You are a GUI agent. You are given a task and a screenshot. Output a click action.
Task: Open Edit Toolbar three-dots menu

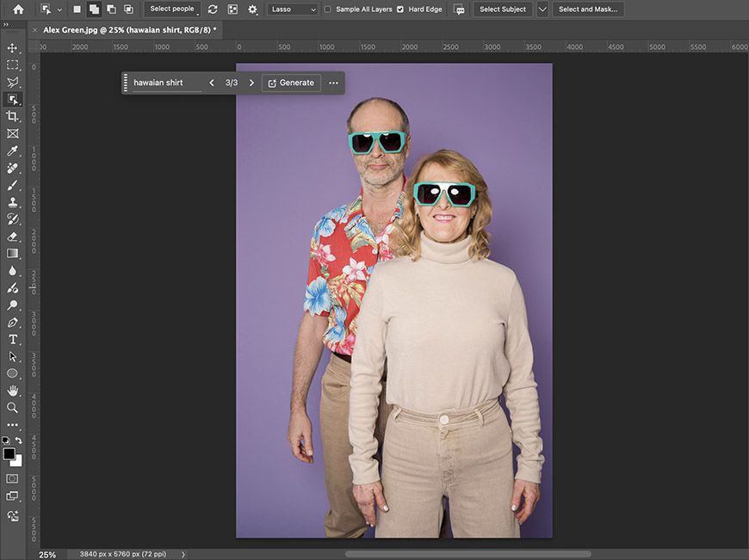(12, 424)
